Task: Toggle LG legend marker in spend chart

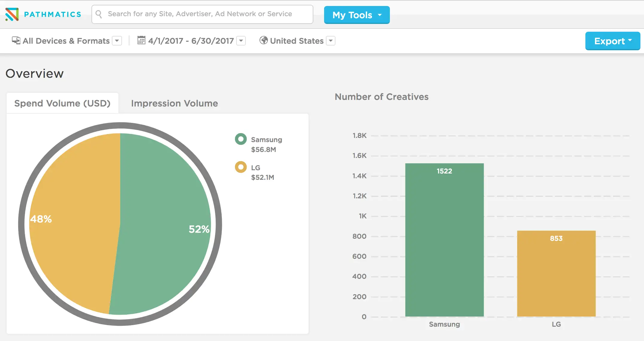Action: (x=241, y=167)
